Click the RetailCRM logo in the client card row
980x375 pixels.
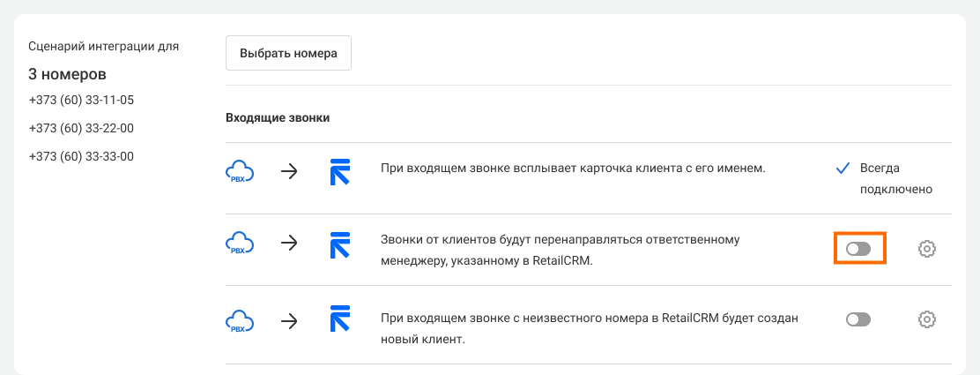[339, 171]
